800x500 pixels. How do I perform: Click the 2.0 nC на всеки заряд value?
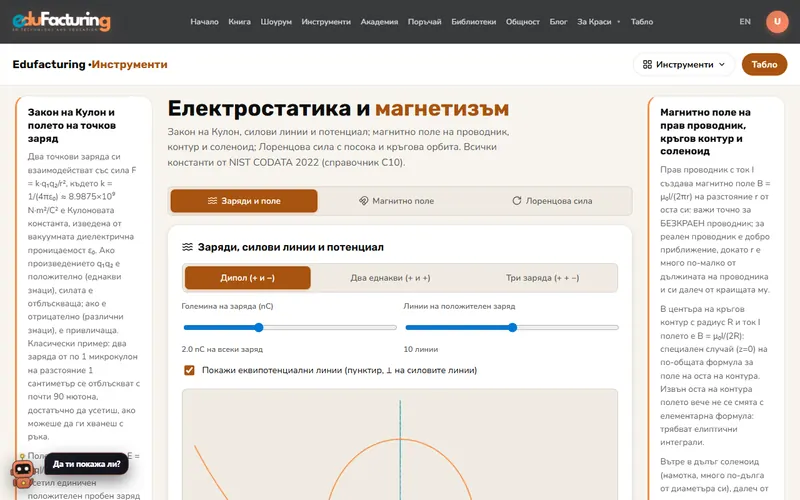pos(222,349)
